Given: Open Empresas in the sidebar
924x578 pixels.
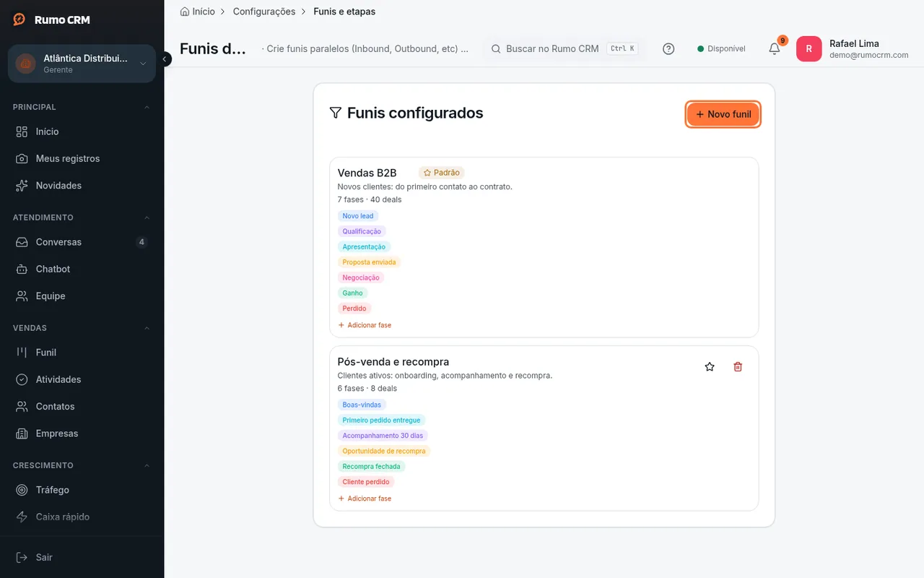Looking at the screenshot, I should click(82, 433).
